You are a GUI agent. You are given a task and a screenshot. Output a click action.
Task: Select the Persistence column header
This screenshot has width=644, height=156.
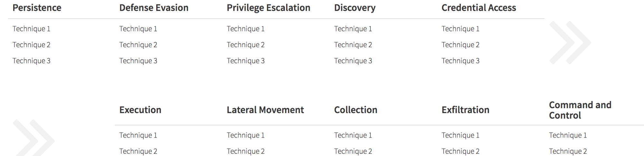coord(37,8)
